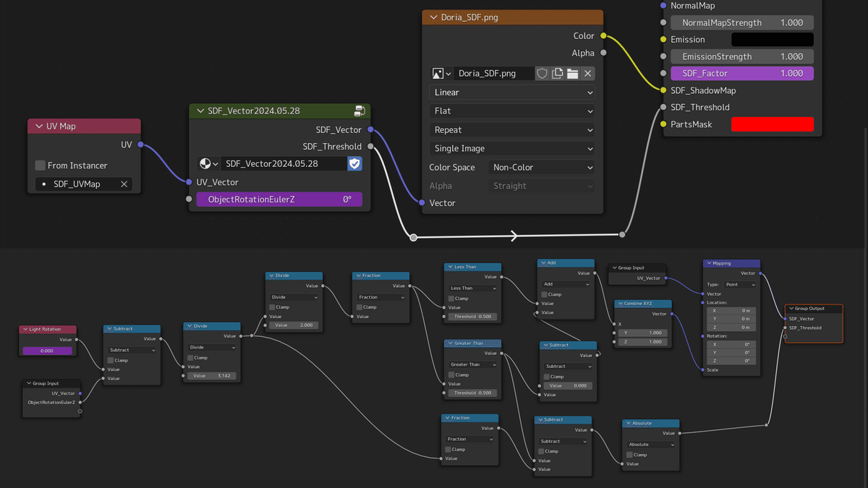
Task: Toggle Clamp on the Divide node
Action: [273, 307]
